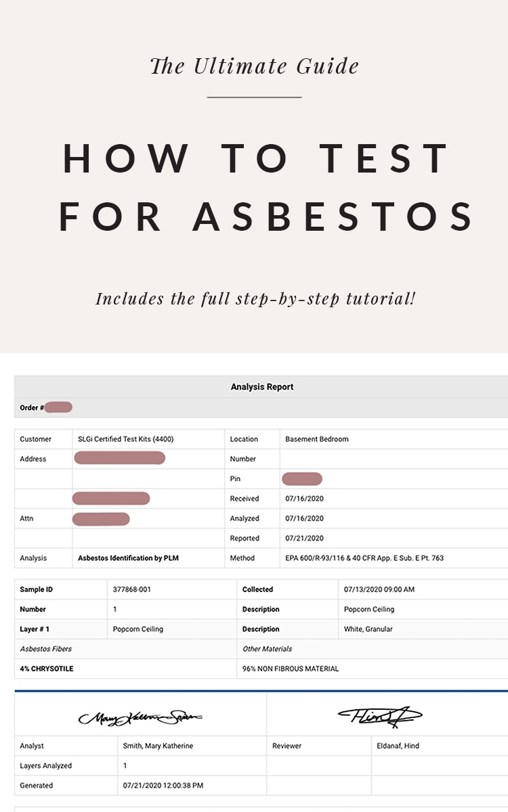
Task: Click the '4% CHRYSOTILE' result
Action: click(x=47, y=669)
